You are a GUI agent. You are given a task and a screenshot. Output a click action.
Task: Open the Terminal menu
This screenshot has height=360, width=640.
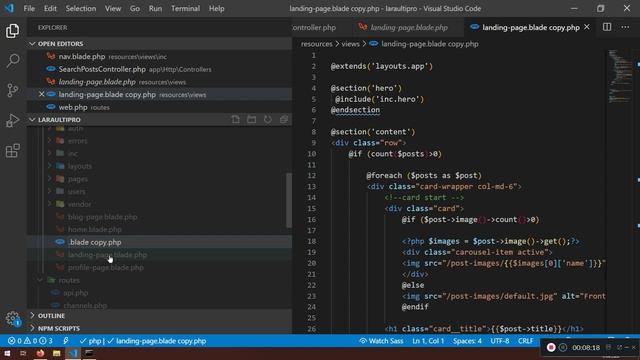pos(185,8)
